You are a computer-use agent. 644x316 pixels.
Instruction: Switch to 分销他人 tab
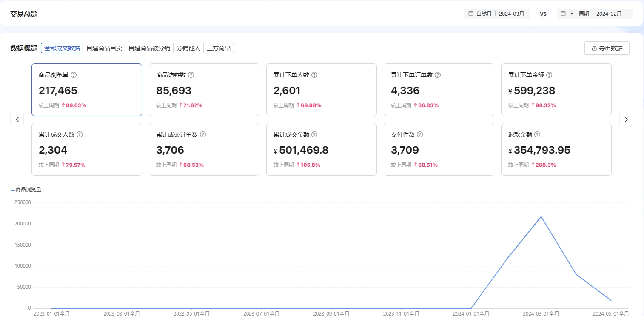[x=188, y=48]
